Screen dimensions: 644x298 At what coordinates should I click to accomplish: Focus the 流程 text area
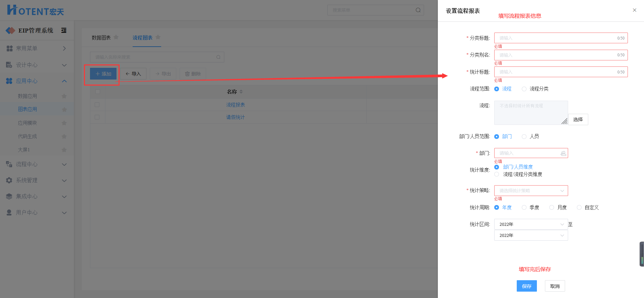coord(531,113)
